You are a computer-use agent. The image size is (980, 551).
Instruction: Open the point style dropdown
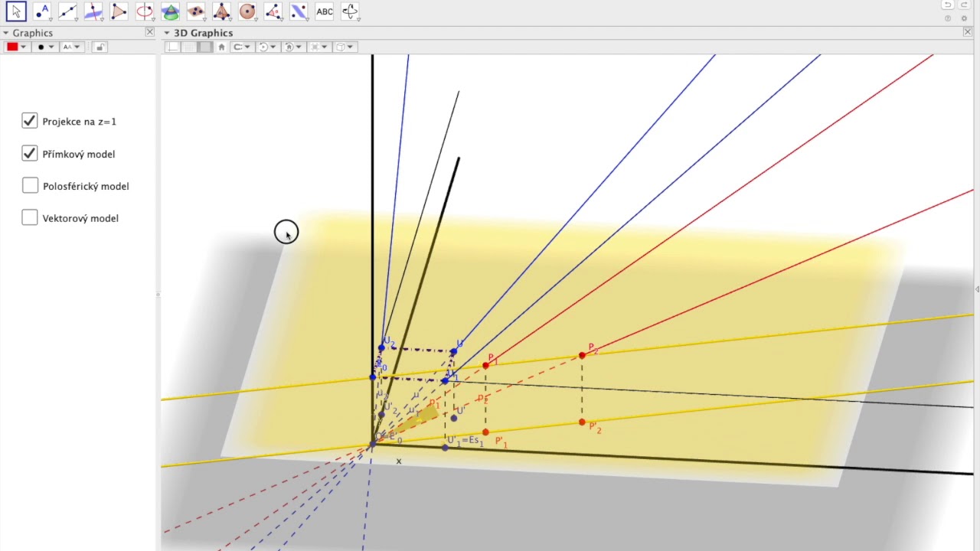(x=45, y=47)
